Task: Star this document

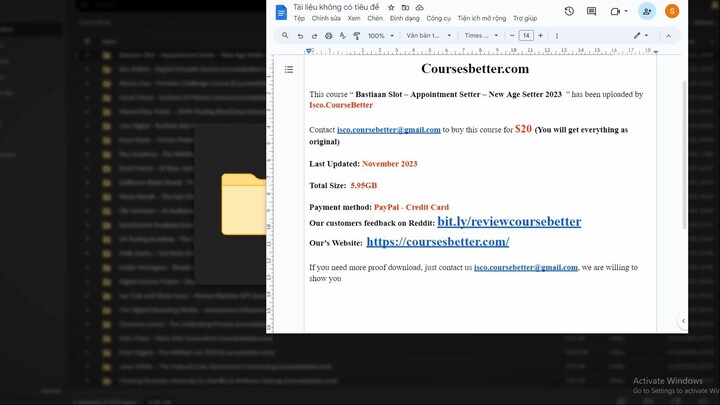Action: coord(390,7)
